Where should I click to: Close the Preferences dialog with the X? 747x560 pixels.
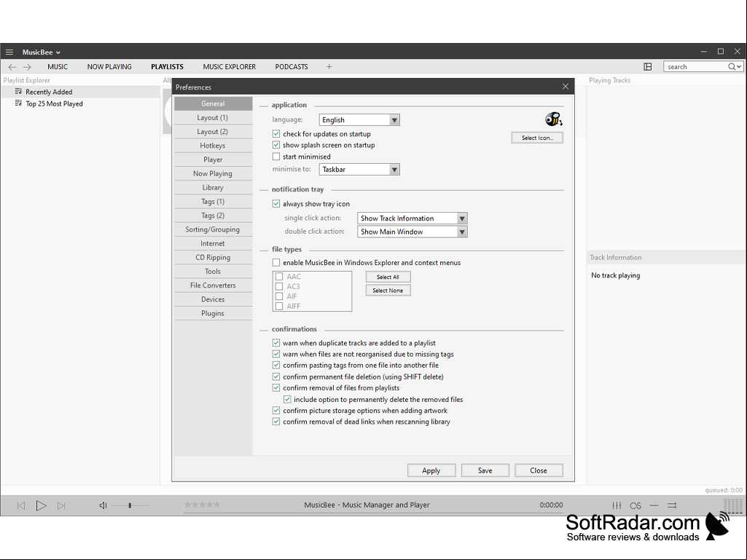(565, 86)
